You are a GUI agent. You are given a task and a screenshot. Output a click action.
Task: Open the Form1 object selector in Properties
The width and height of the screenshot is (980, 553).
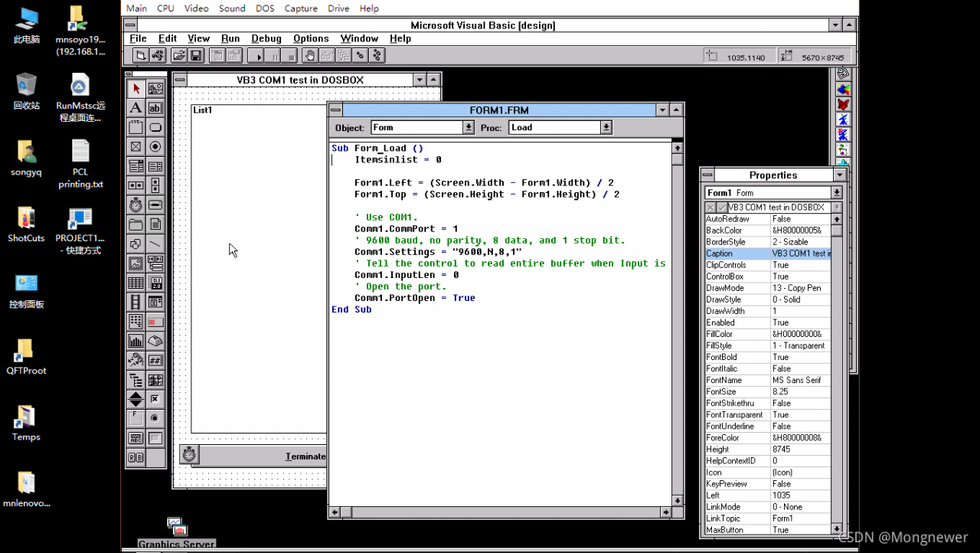coord(837,193)
